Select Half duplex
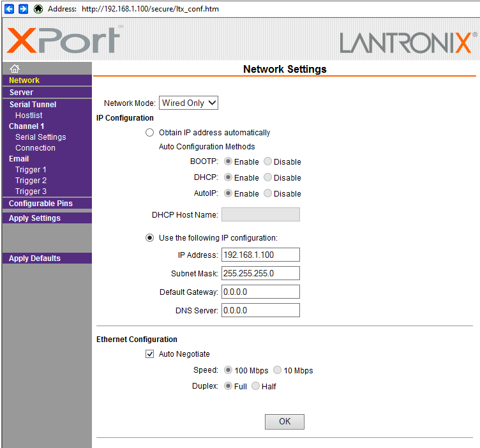The width and height of the screenshot is (480, 448). (x=255, y=386)
